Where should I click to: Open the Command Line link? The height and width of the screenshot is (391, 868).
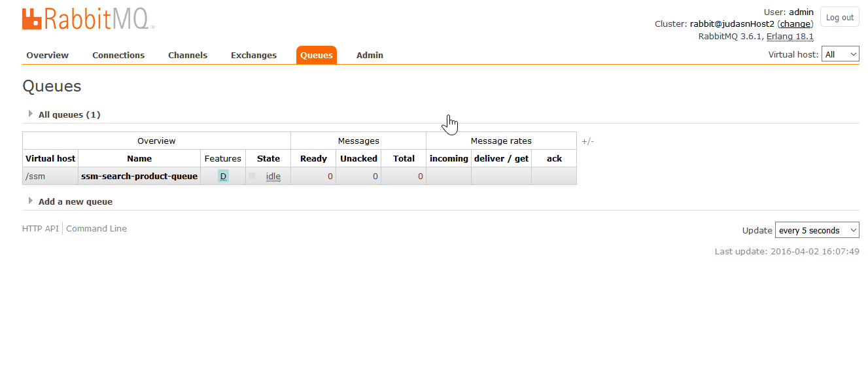tap(96, 228)
